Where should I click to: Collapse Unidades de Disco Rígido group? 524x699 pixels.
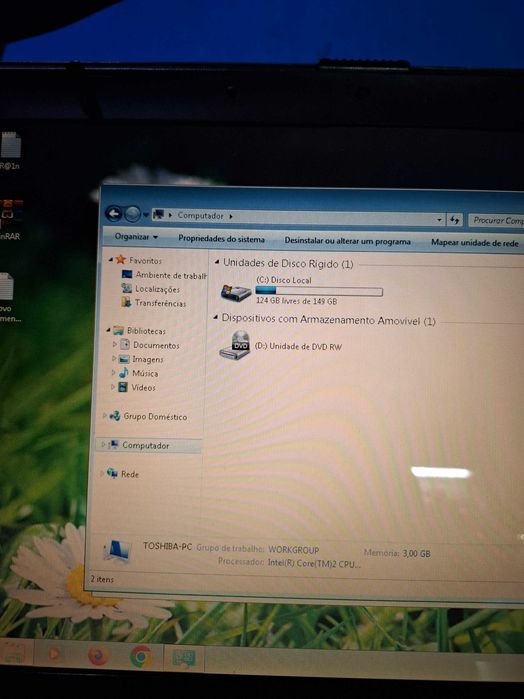(217, 262)
